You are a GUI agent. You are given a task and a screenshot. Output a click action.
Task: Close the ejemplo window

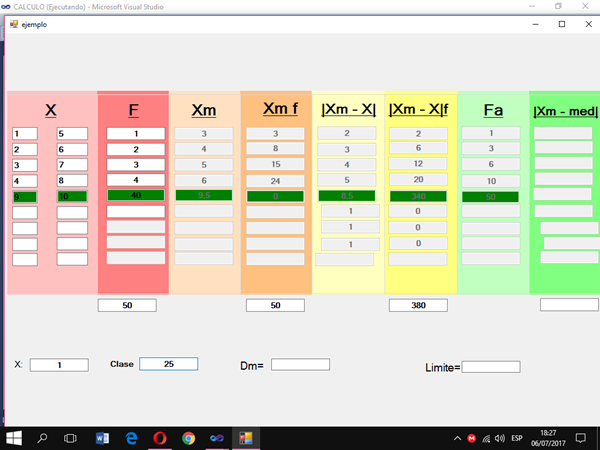[x=589, y=24]
